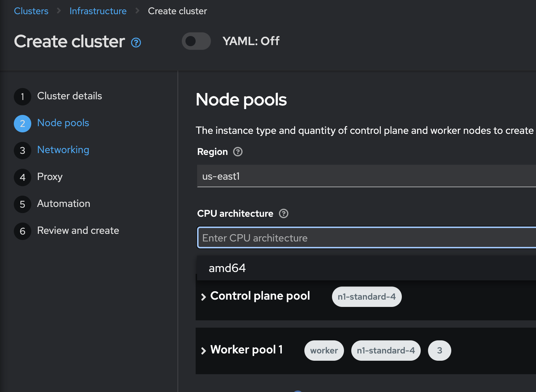Viewport: 536px width, 392px height.
Task: Open the Region help tooltip icon
Action: pyautogui.click(x=238, y=152)
